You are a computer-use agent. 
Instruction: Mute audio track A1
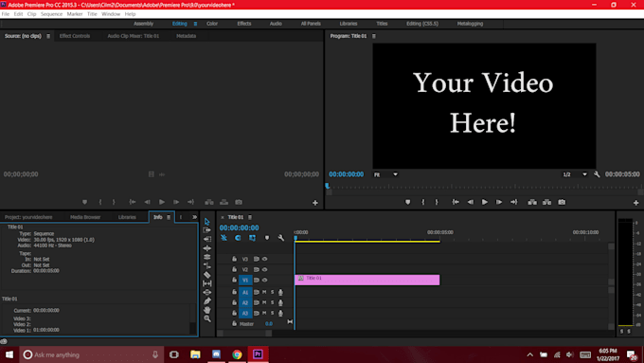pyautogui.click(x=264, y=292)
